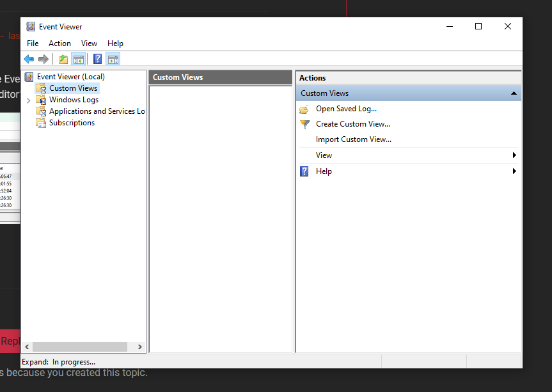Viewport: 552px width, 392px height.
Task: Open the File menu
Action: point(33,43)
